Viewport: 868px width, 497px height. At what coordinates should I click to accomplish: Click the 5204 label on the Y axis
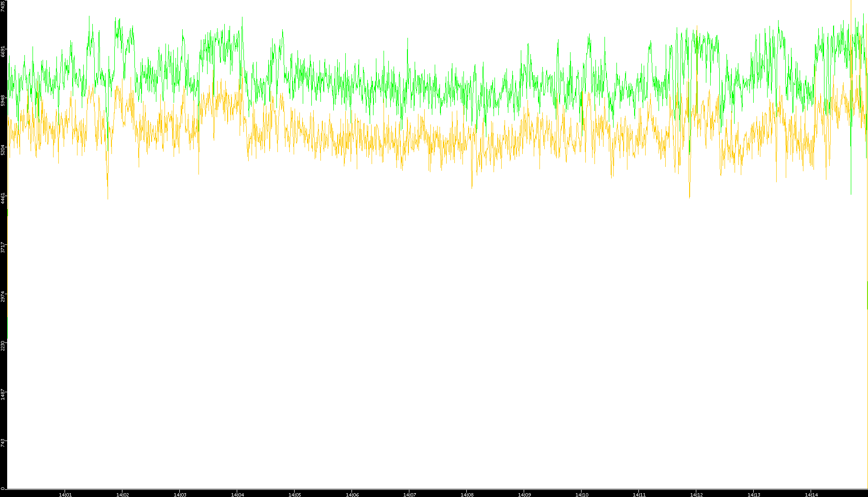(3, 150)
